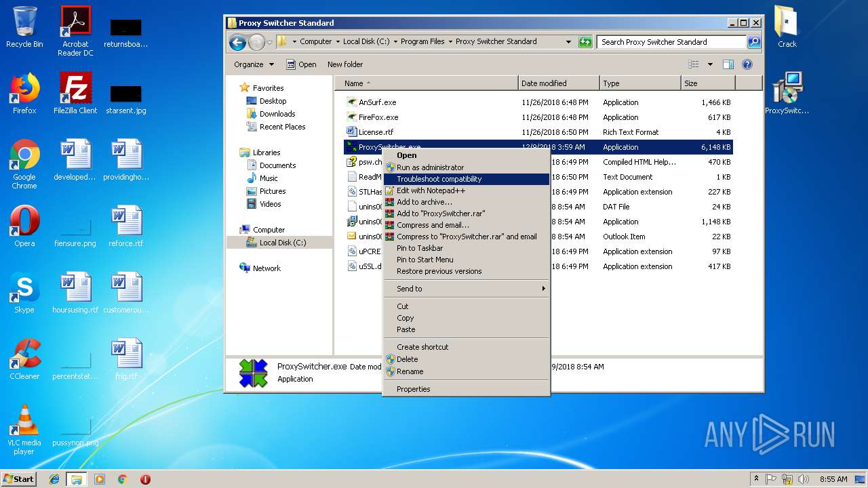The image size is (868, 488).
Task: Choose Rename in context menu
Action: [x=466, y=371]
